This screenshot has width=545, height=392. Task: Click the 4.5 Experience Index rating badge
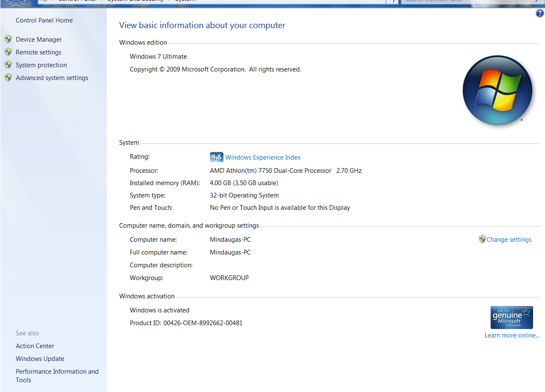click(x=216, y=157)
